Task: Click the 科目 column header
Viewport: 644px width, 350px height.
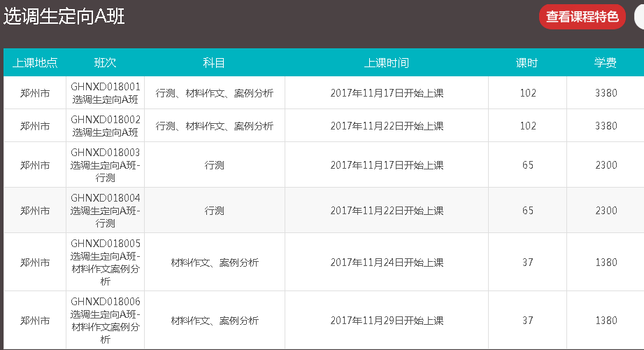Action: tap(214, 62)
